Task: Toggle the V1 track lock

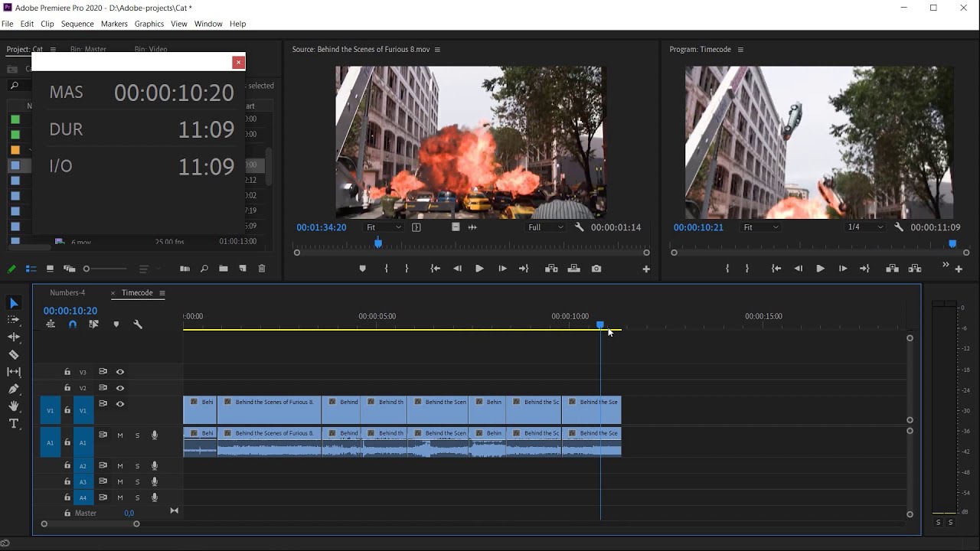Action: 67,411
